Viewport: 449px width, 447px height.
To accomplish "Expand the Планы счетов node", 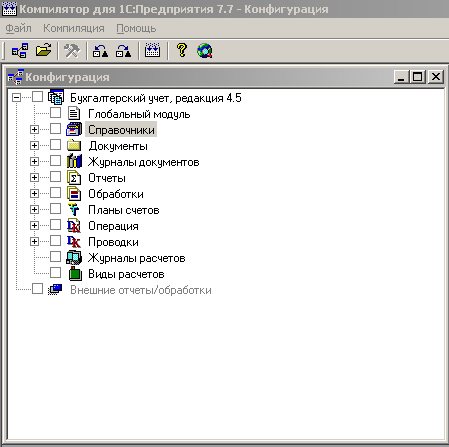I will point(34,209).
